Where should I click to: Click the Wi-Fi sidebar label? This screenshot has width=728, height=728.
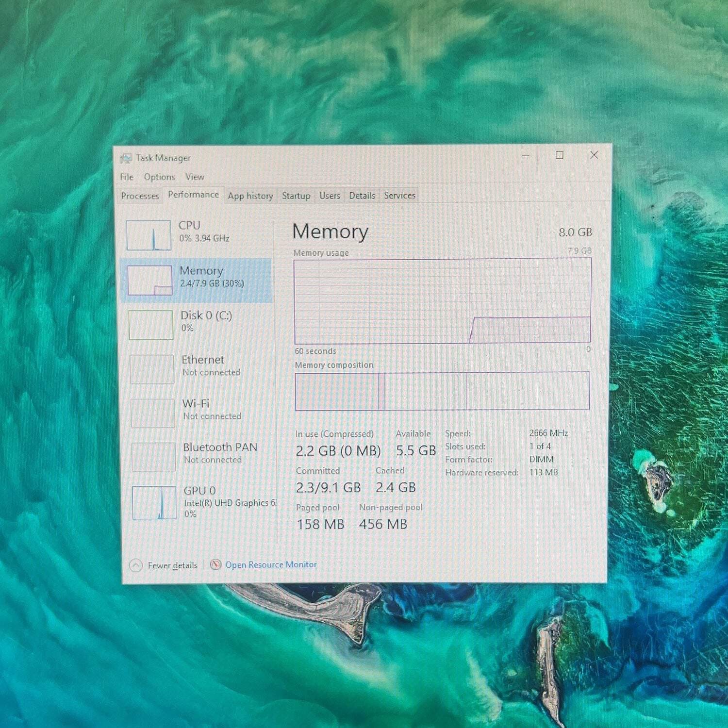point(196,404)
